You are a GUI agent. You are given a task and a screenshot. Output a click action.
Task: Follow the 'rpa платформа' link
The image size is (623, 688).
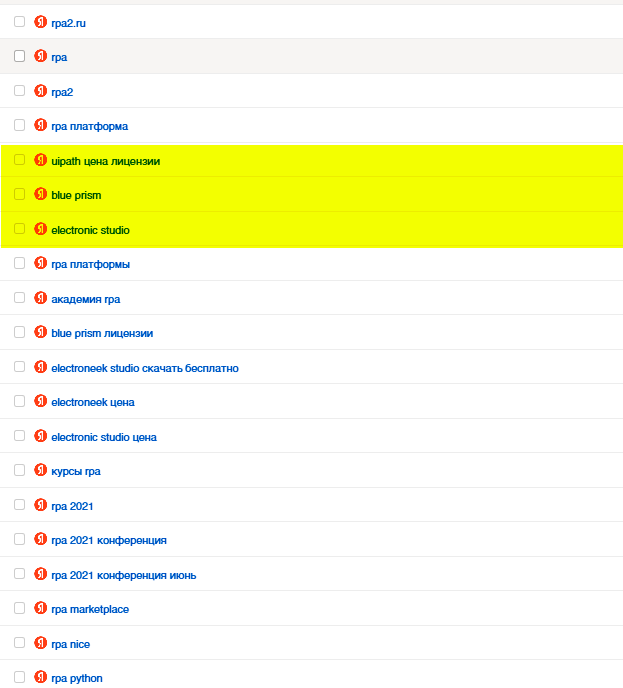(90, 127)
